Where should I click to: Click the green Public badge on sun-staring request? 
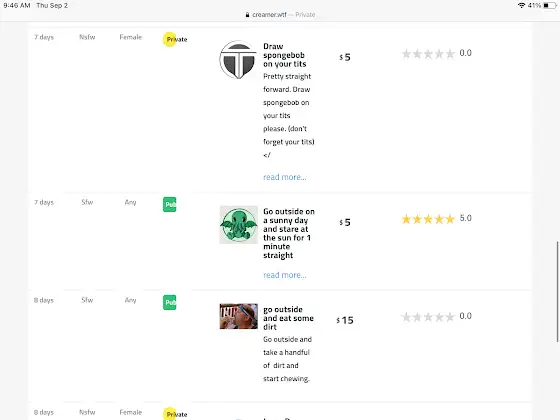click(x=170, y=205)
